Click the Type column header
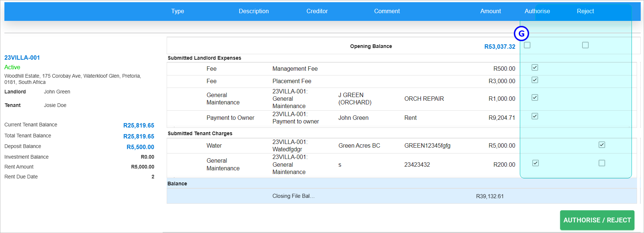The width and height of the screenshot is (644, 233). click(178, 11)
